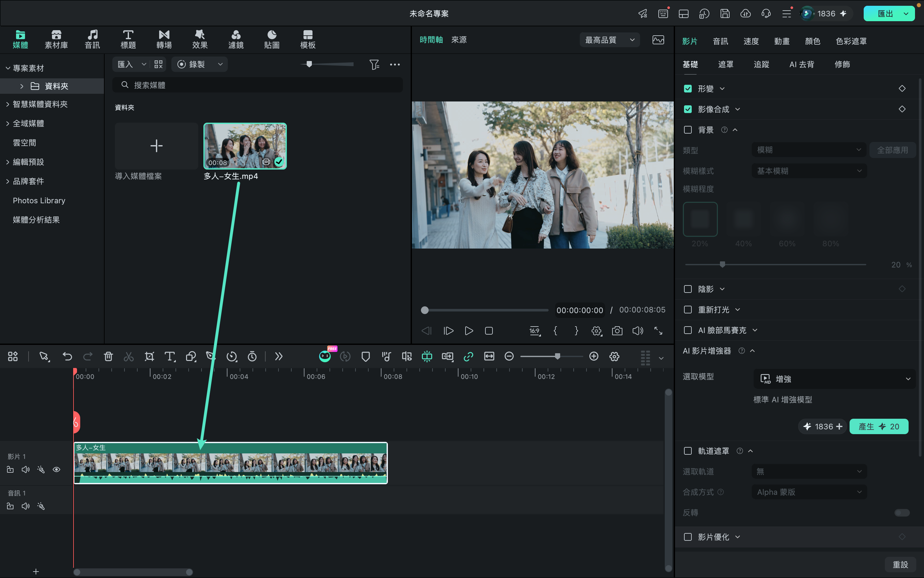Screen dimensions: 924x578
Task: Toggle the link chain icon in timeline toolbar
Action: pyautogui.click(x=468, y=356)
